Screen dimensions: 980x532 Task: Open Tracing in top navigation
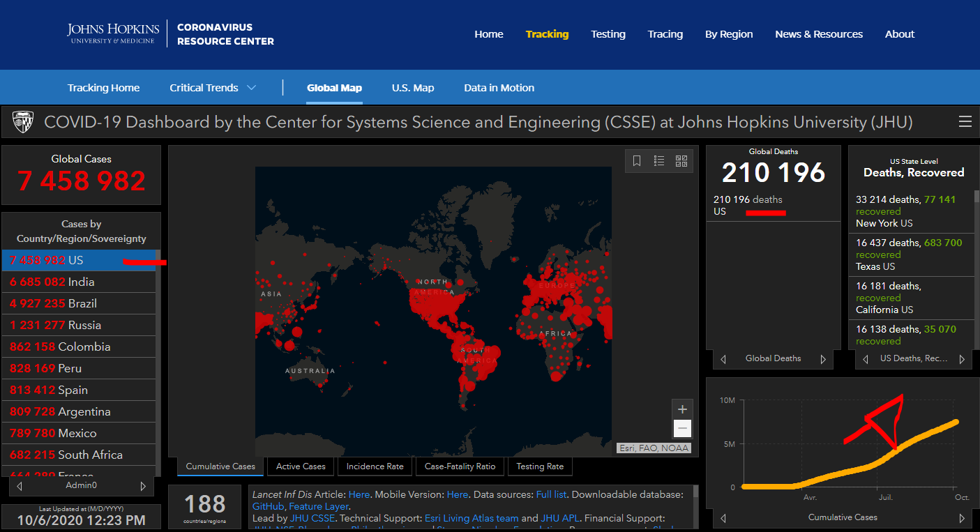[665, 34]
